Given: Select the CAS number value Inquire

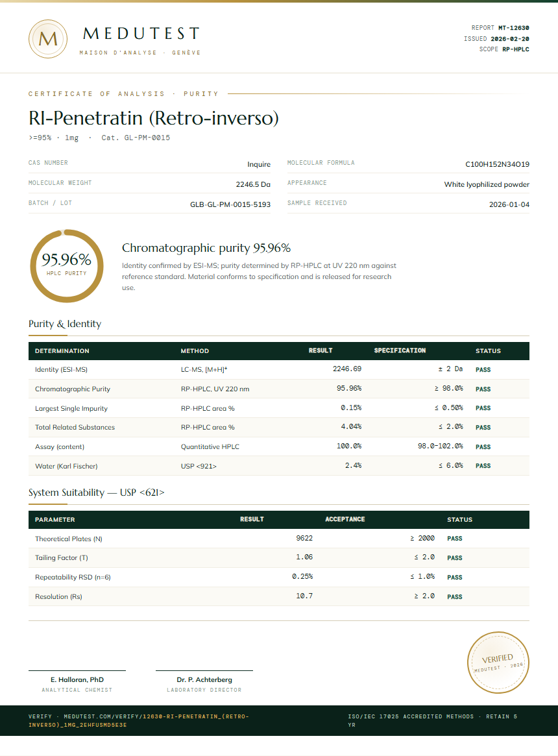Looking at the screenshot, I should pos(259,164).
